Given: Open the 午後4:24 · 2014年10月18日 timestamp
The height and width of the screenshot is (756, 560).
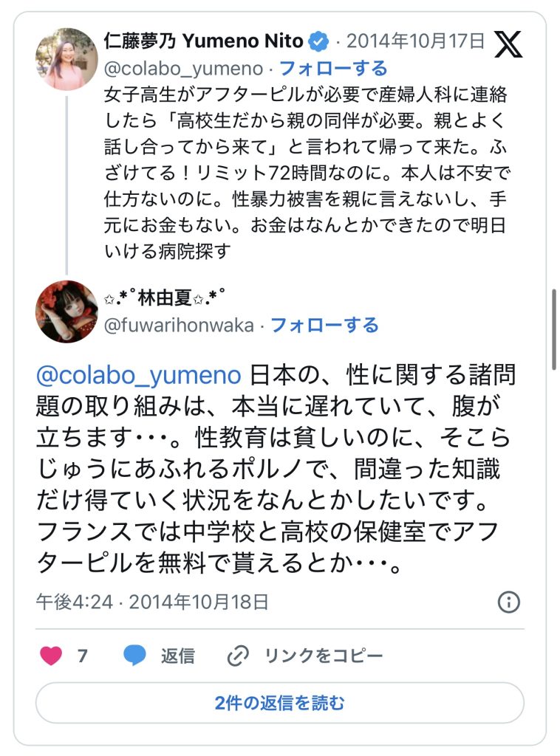Looking at the screenshot, I should pyautogui.click(x=152, y=602).
